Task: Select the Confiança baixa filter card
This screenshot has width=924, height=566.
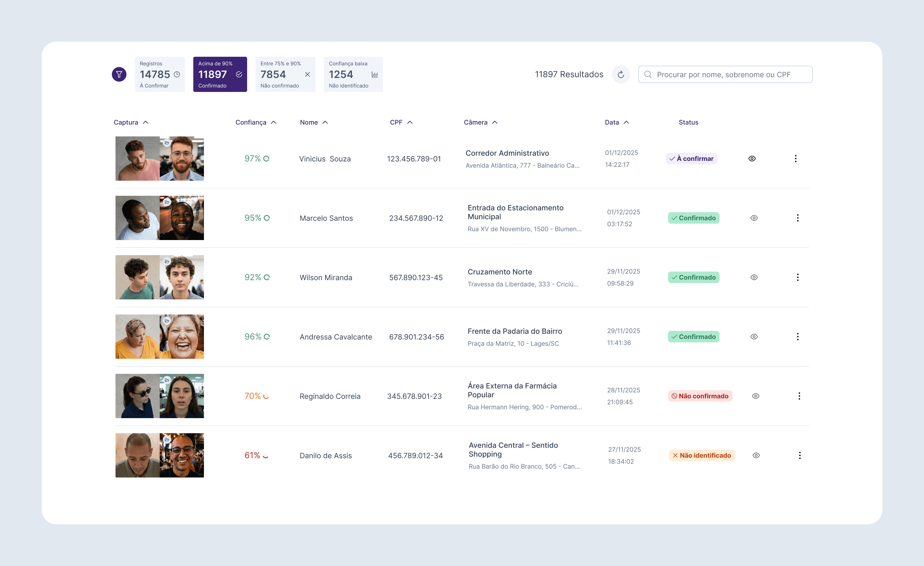Action: (353, 74)
